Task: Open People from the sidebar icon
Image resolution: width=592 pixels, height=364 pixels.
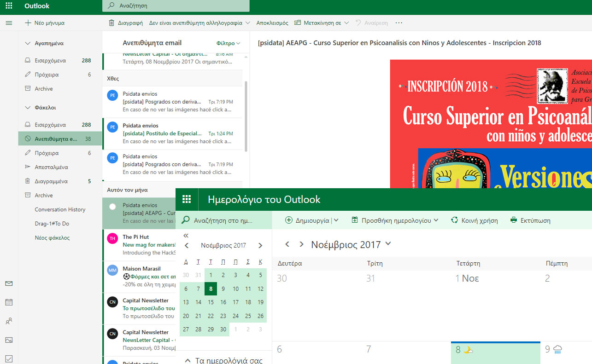Action: [x=9, y=321]
